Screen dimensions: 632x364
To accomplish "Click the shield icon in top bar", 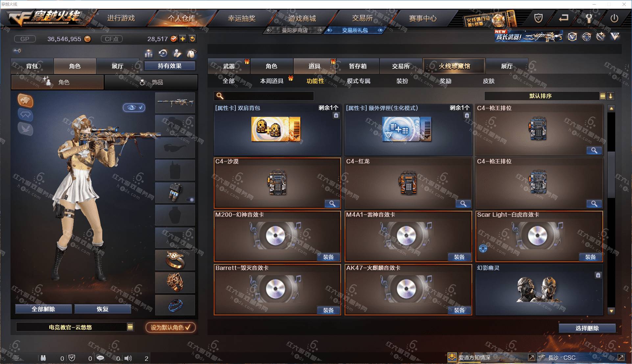I will coord(538,18).
